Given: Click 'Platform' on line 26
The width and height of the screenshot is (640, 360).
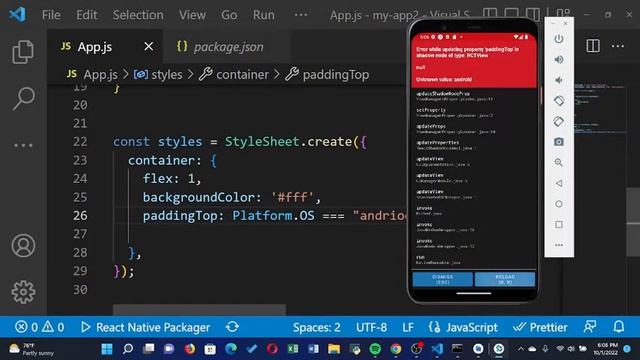Looking at the screenshot, I should click(262, 215).
